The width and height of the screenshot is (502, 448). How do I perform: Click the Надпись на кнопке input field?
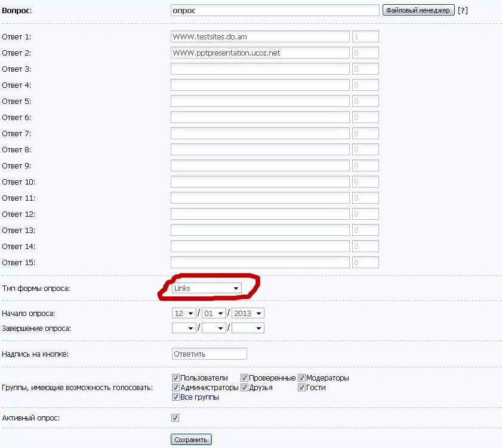[x=209, y=354]
